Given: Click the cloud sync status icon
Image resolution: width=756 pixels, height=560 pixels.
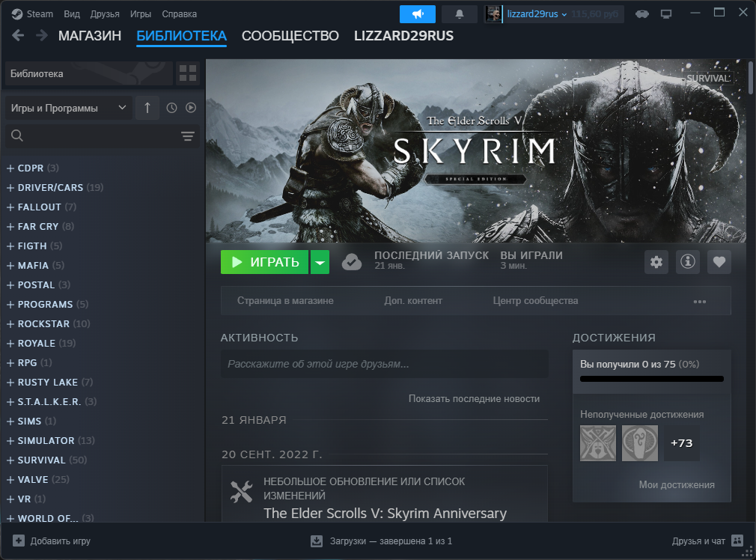Looking at the screenshot, I should coord(352,262).
